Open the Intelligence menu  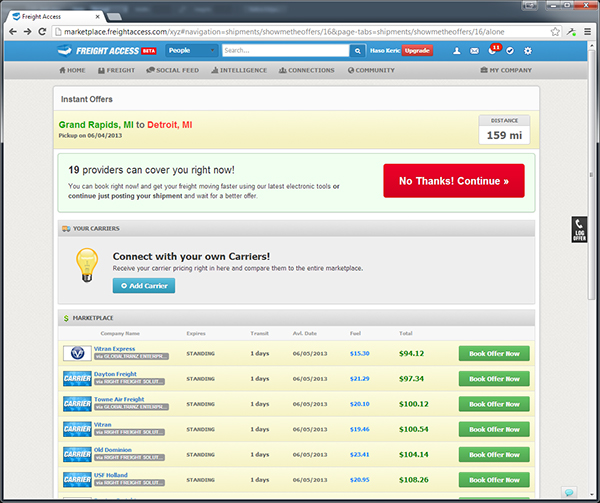pos(239,70)
